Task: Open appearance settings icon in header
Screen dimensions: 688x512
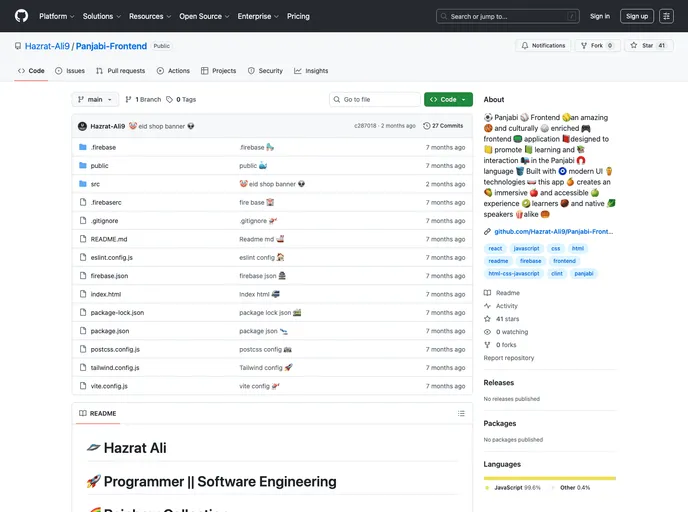Action: [x=666, y=16]
